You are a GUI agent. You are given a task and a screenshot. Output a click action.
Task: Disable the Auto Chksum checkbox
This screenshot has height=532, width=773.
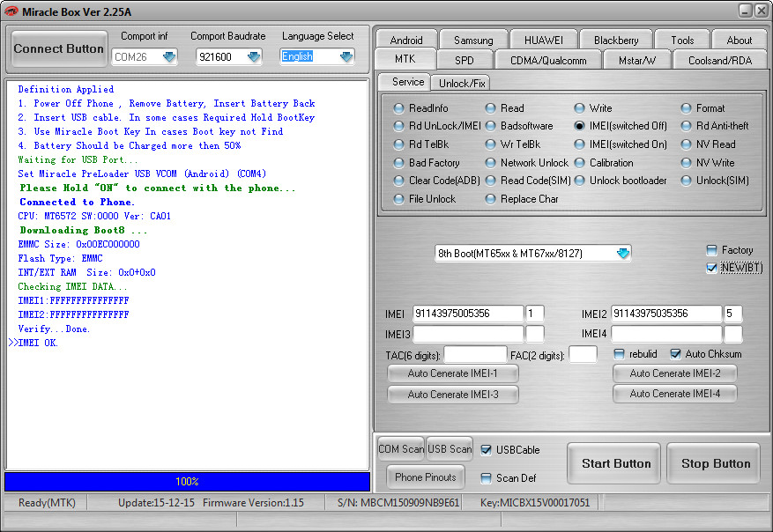pyautogui.click(x=676, y=354)
